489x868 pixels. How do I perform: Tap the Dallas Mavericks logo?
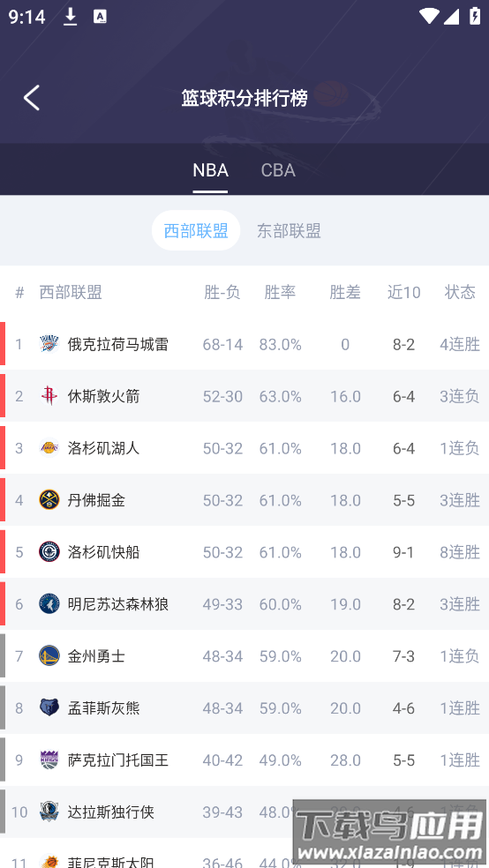49,812
